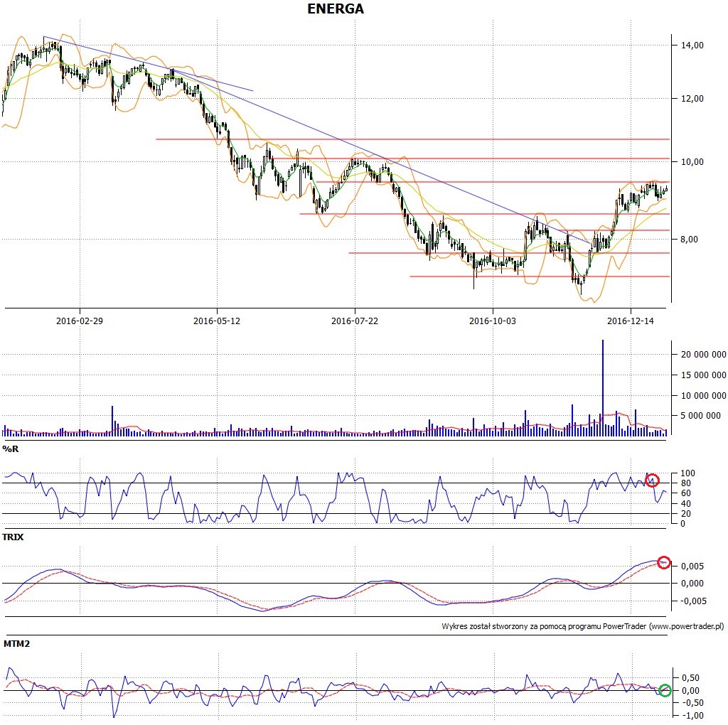
Task: Click the 0,005 TRIX scale label
Action: pos(692,566)
